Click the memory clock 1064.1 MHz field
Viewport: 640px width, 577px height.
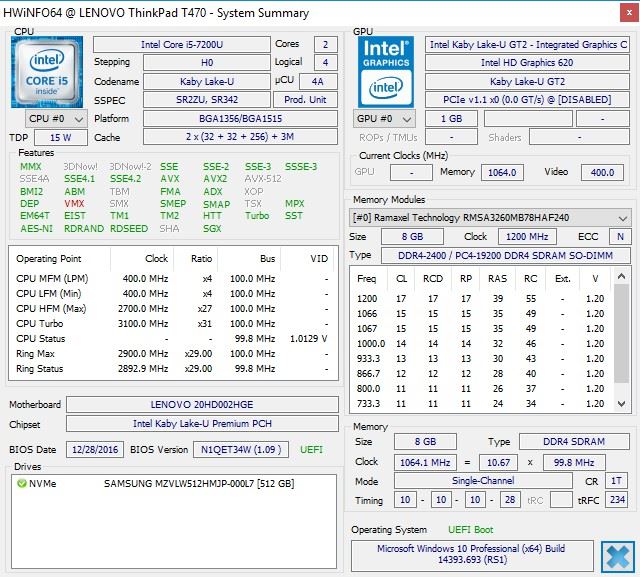point(425,462)
